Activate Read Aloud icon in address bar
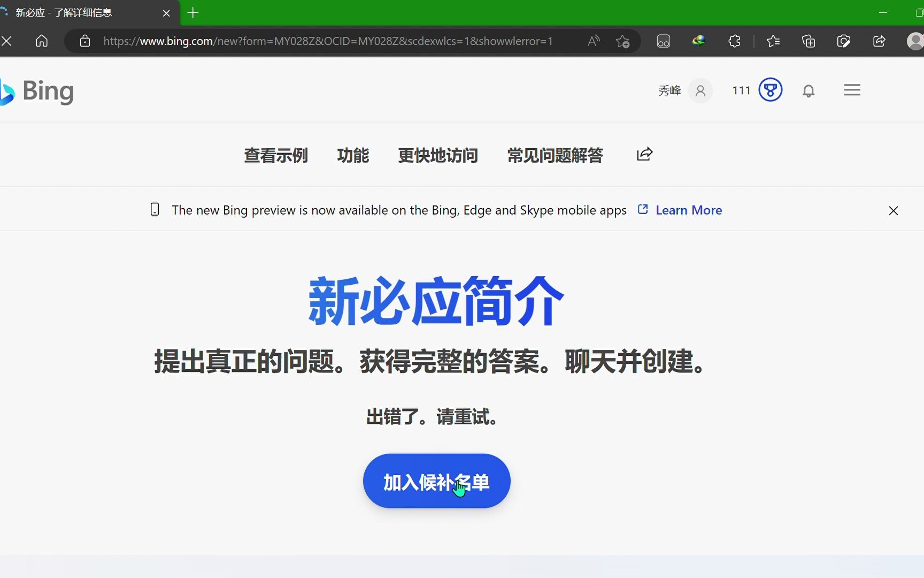This screenshot has width=924, height=578. coord(594,41)
